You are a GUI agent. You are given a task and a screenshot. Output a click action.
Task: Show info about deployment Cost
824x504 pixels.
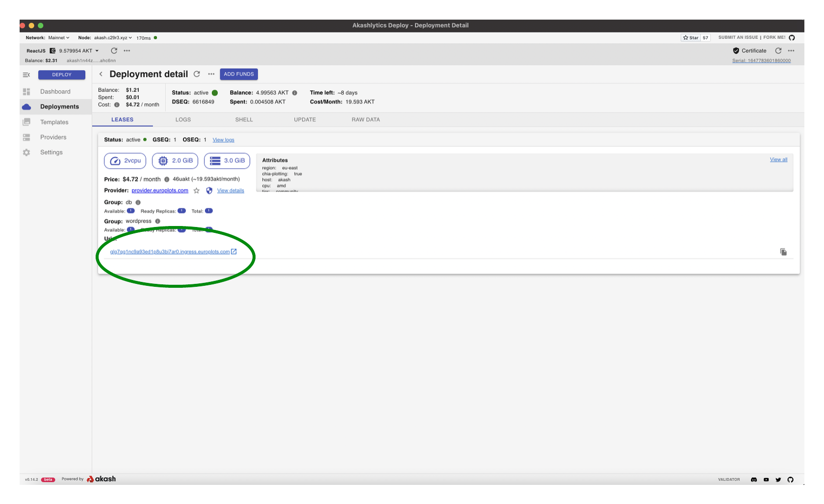(117, 104)
